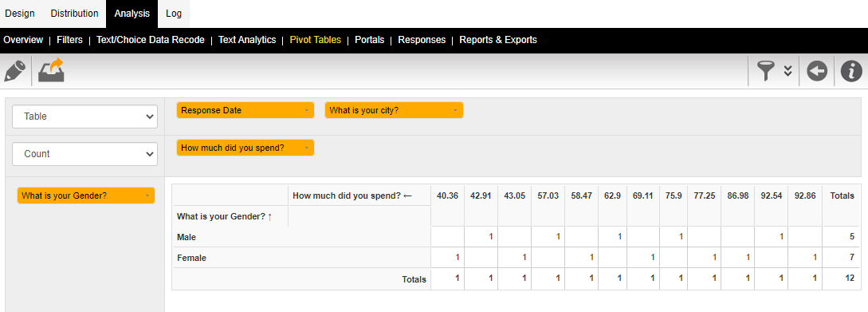Viewport: 868px width, 312px height.
Task: Switch to the Distribution tab
Action: tap(74, 14)
